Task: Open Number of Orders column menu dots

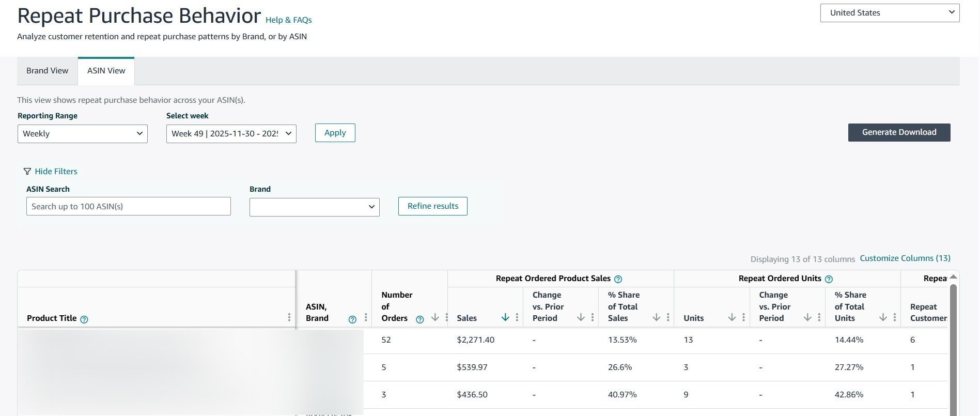Action: [446, 317]
